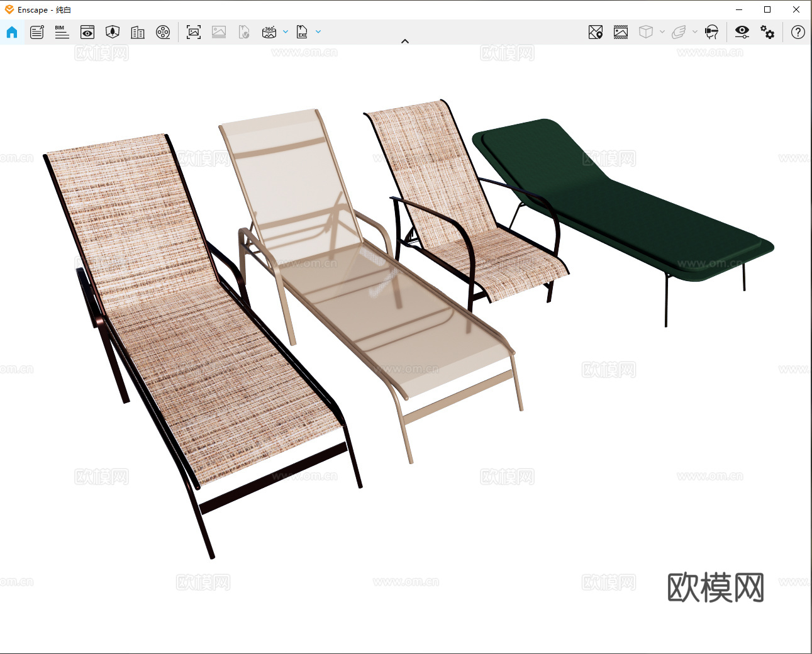Expand the 360 panorama dropdown arrow
Viewport: 812px width, 654px height.
[286, 31]
